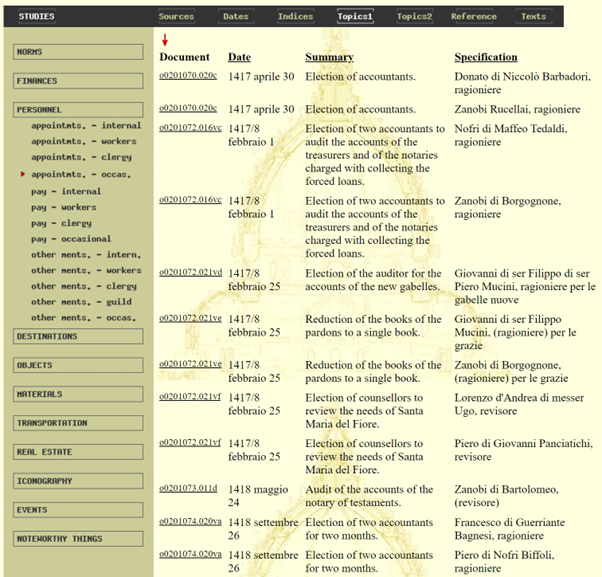Open the Texts tab
The image size is (602, 577).
[534, 17]
